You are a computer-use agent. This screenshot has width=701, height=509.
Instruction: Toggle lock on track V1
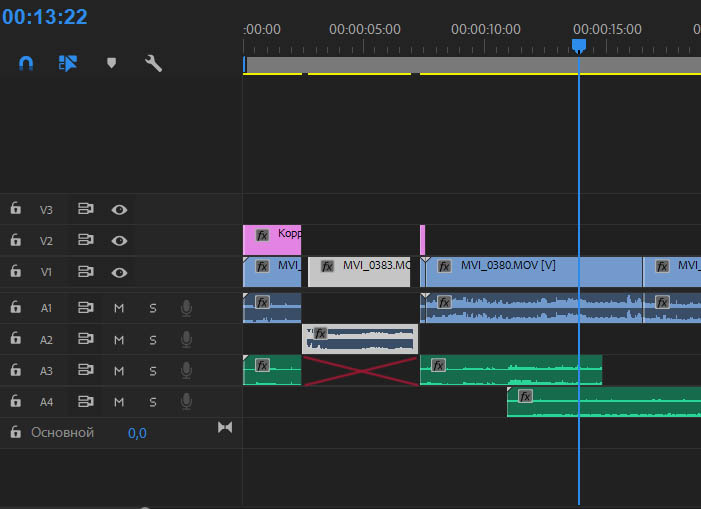point(16,271)
